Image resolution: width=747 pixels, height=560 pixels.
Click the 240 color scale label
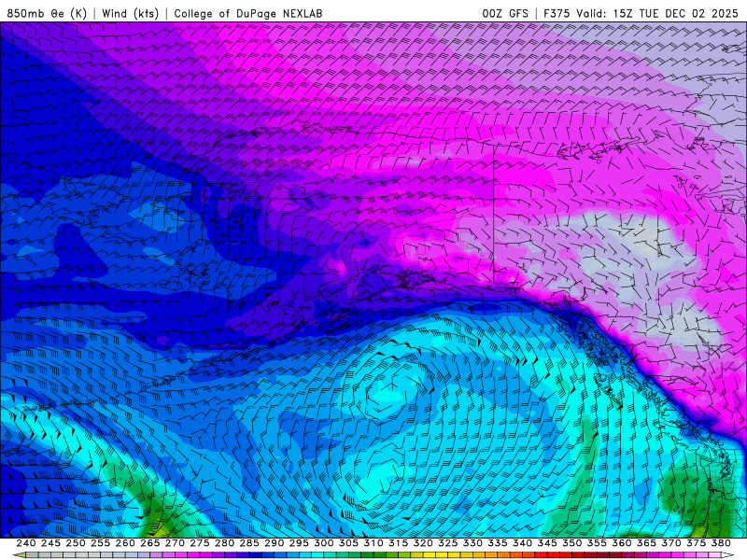(x=26, y=543)
